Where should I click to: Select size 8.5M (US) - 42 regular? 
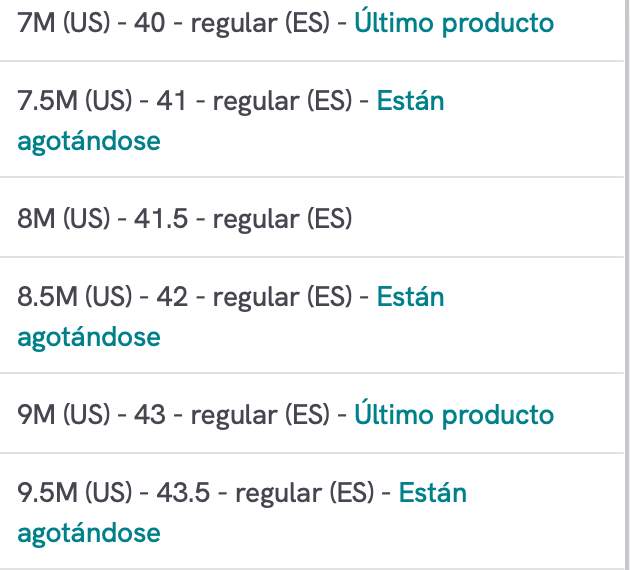[x=312, y=315]
